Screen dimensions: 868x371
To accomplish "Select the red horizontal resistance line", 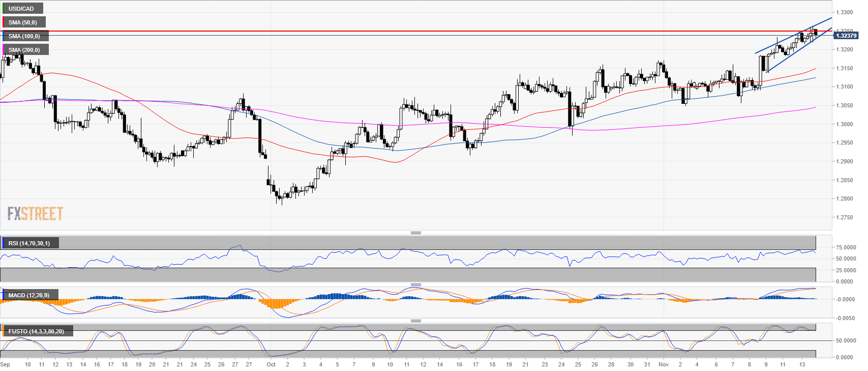I will 407,31.
